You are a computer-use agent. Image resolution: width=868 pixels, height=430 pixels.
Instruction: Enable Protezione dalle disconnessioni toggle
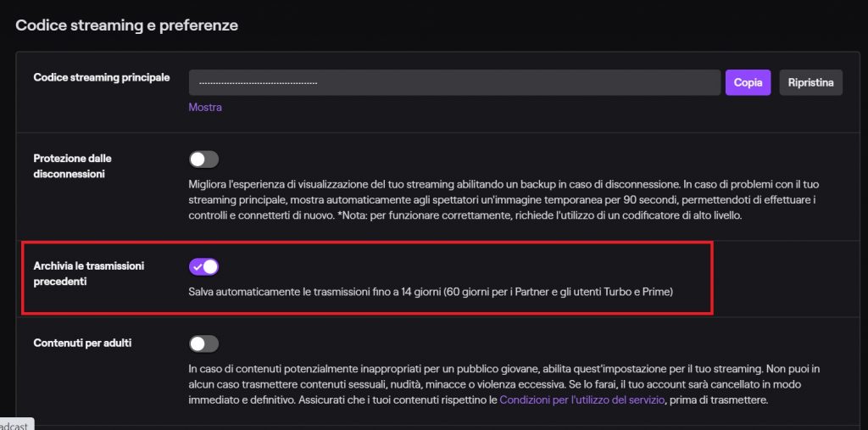coord(203,159)
